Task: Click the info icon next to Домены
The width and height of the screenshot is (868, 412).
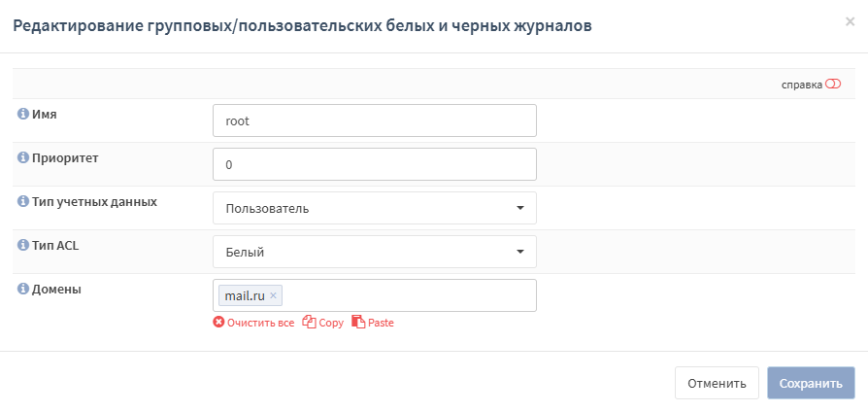Action: tap(23, 289)
